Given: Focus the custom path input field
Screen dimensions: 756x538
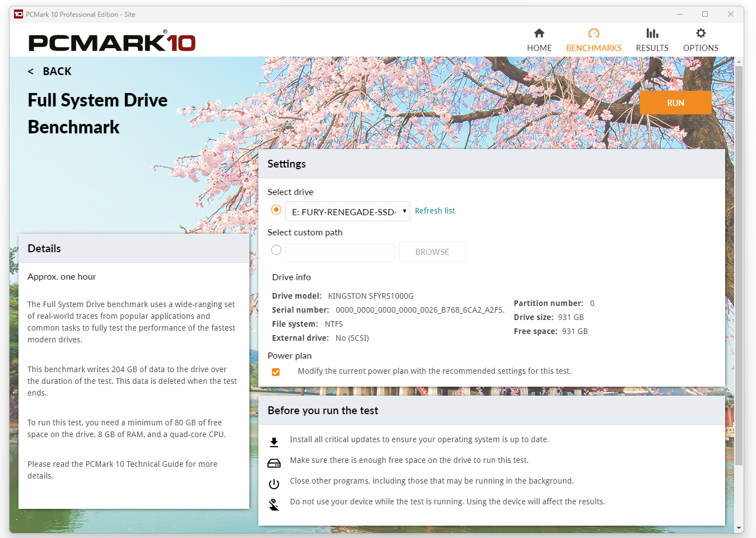Looking at the screenshot, I should click(x=340, y=252).
